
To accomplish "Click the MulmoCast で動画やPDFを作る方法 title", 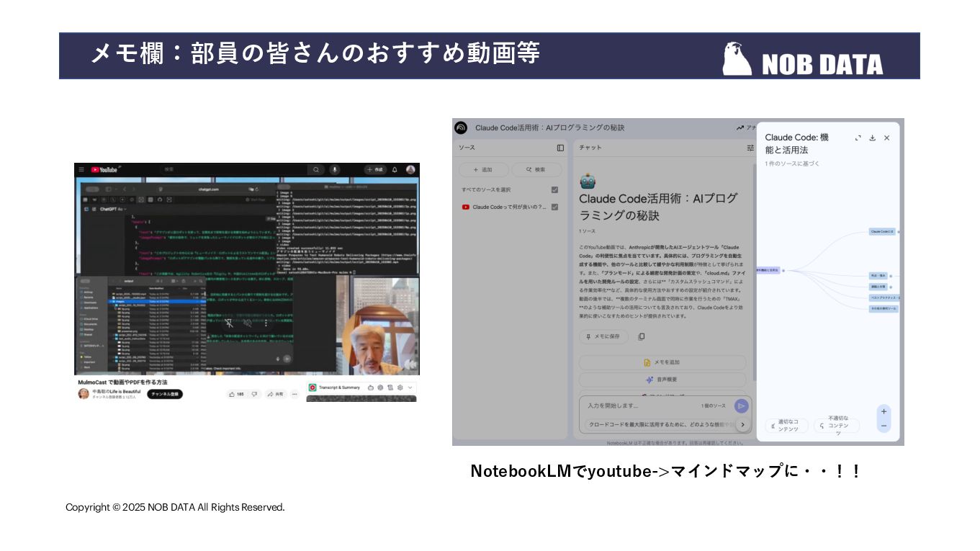I will pos(122,382).
